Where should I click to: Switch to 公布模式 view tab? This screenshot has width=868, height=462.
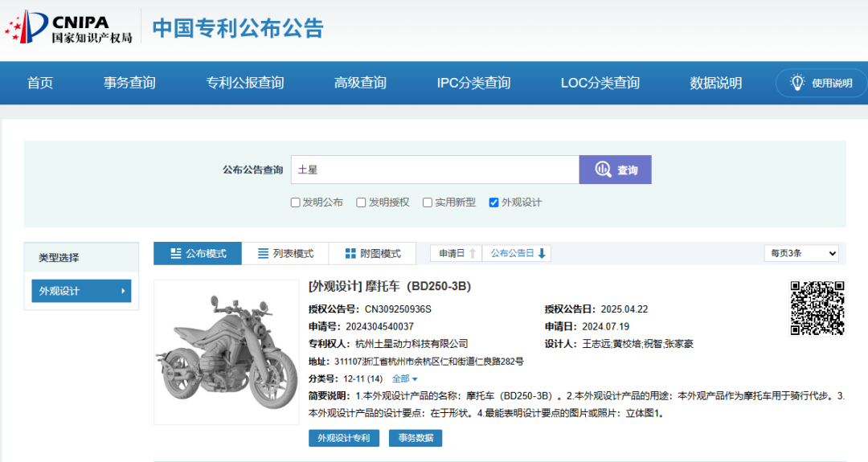(x=198, y=253)
